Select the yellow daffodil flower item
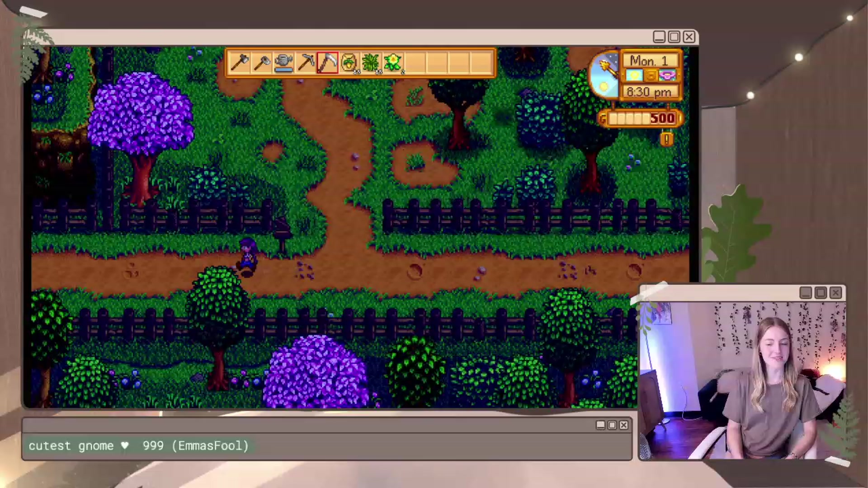The height and width of the screenshot is (488, 868). click(x=393, y=62)
